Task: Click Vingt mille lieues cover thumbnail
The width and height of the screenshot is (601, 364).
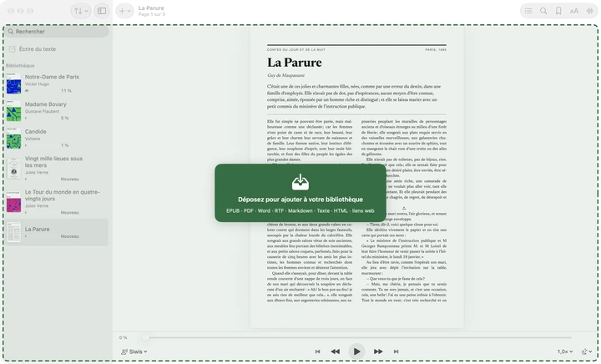Action: tap(14, 168)
